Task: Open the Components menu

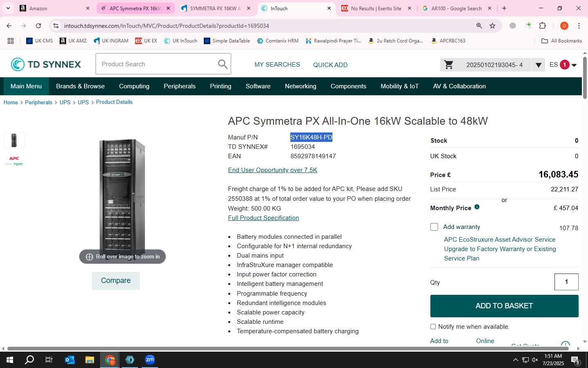Action: click(348, 86)
